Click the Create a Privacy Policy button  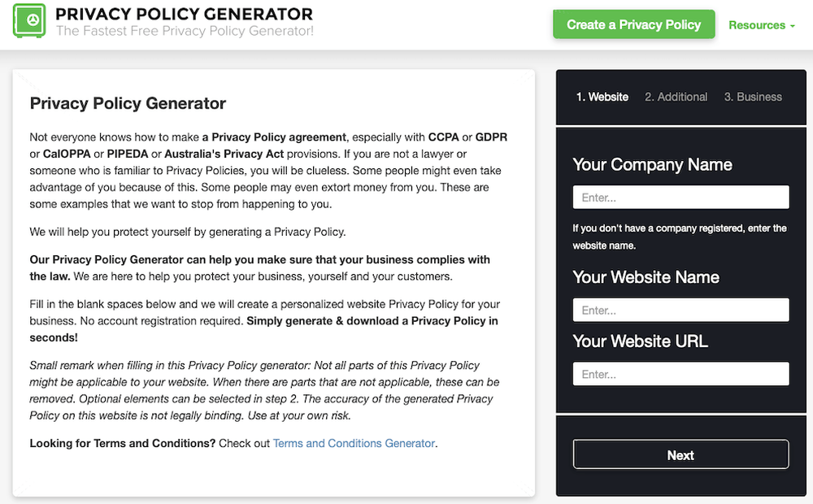point(633,24)
